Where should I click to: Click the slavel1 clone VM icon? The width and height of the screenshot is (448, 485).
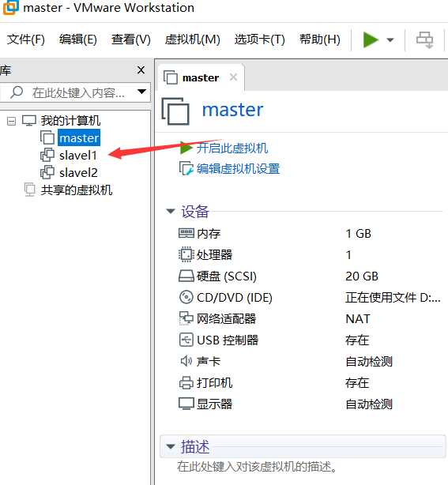(x=47, y=155)
